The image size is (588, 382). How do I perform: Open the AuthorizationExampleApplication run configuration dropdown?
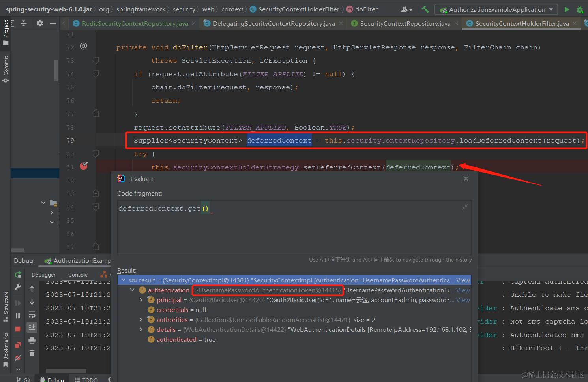coord(551,9)
